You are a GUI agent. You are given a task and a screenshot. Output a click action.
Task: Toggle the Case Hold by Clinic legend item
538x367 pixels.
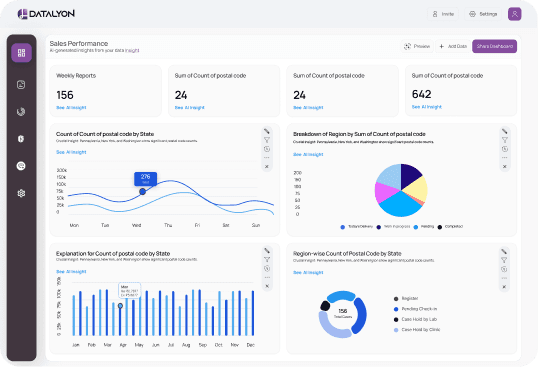417,330
